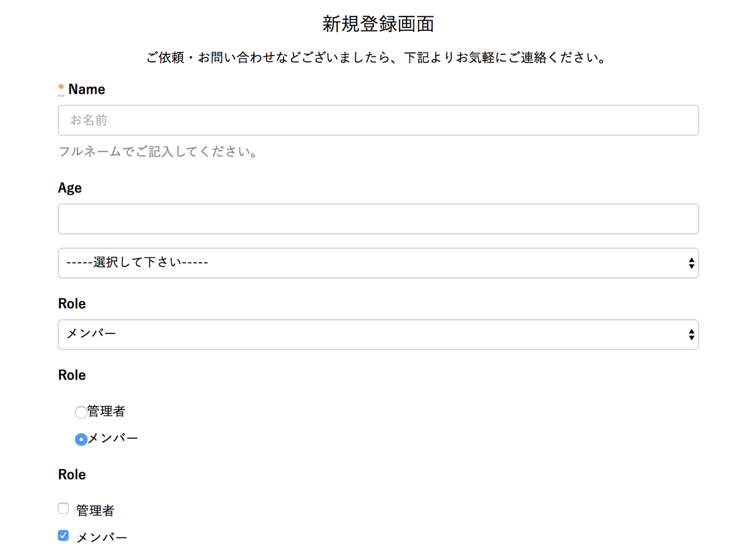756x558 pixels.
Task: Click the Age field label
Action: click(x=69, y=187)
